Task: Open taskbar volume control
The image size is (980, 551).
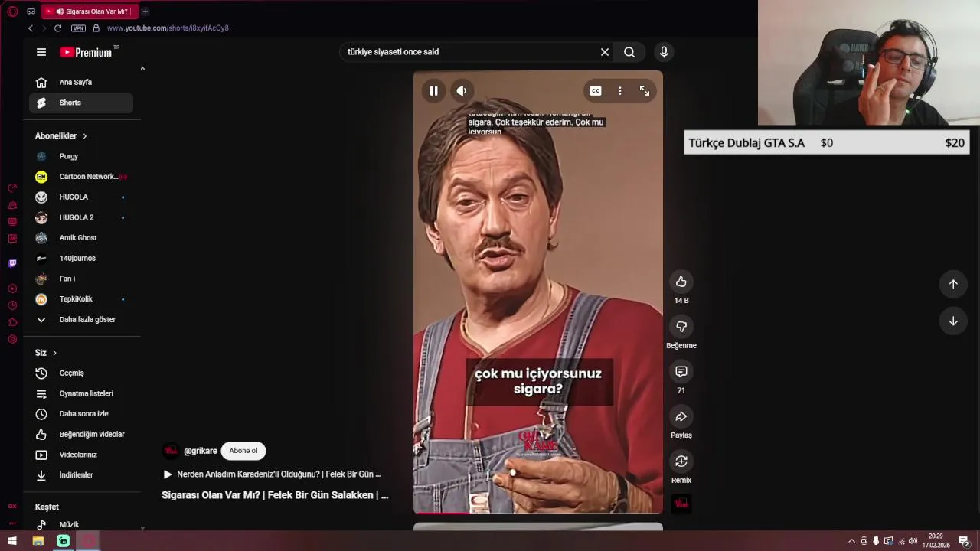Action: pyautogui.click(x=913, y=541)
